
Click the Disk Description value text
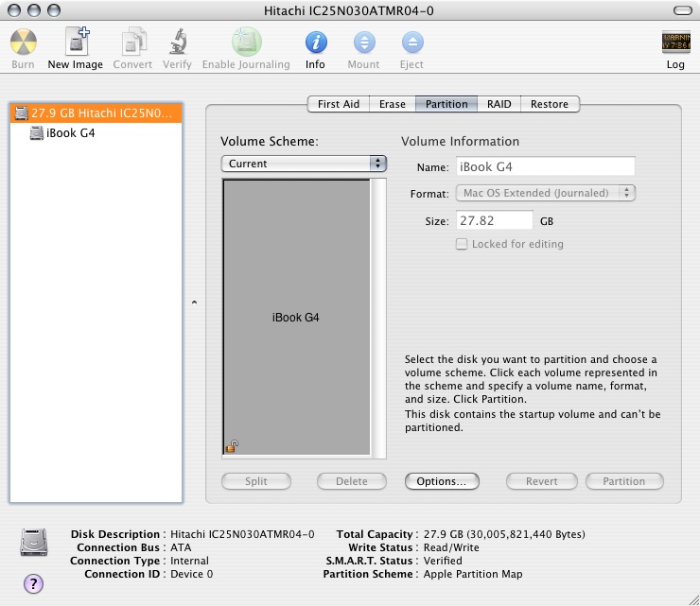pos(242,534)
